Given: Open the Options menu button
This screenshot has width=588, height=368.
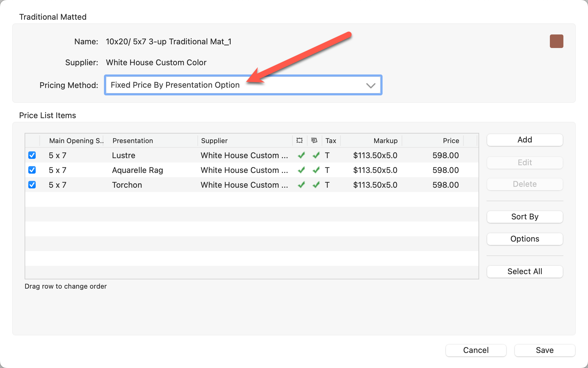Looking at the screenshot, I should (525, 239).
